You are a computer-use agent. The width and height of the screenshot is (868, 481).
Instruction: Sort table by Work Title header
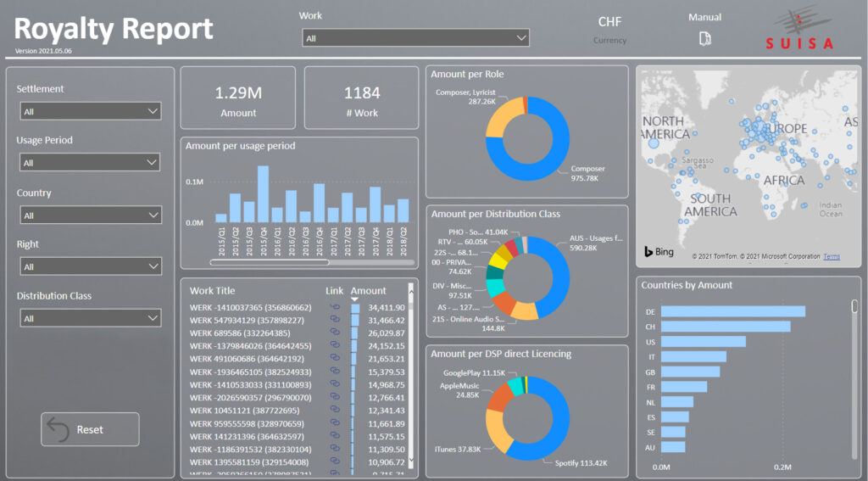point(212,290)
